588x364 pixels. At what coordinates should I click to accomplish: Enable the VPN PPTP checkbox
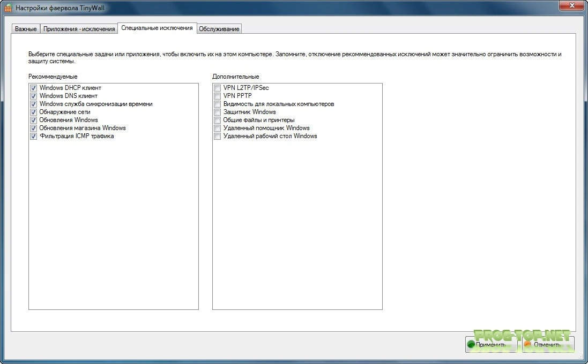click(x=217, y=96)
